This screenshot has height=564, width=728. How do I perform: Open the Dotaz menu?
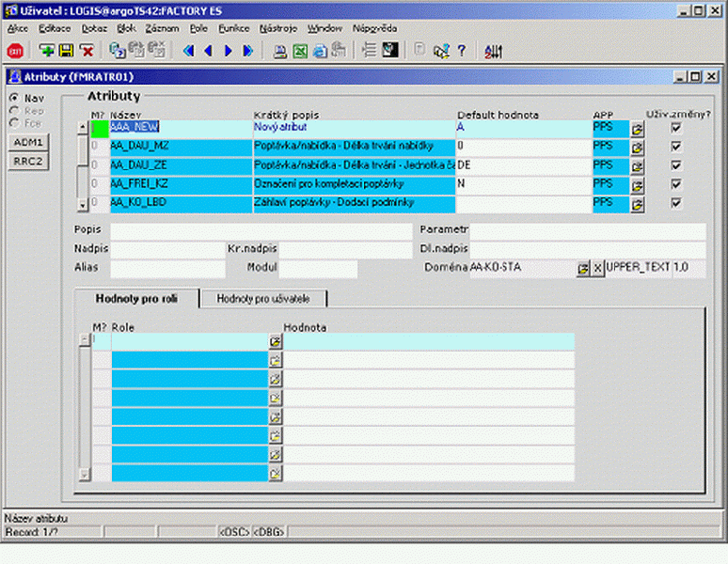[94, 29]
